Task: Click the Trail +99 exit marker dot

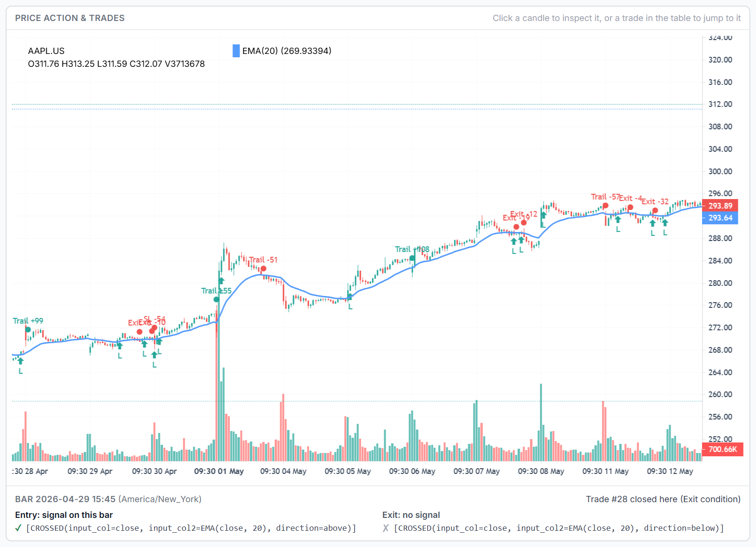Action: (28, 329)
